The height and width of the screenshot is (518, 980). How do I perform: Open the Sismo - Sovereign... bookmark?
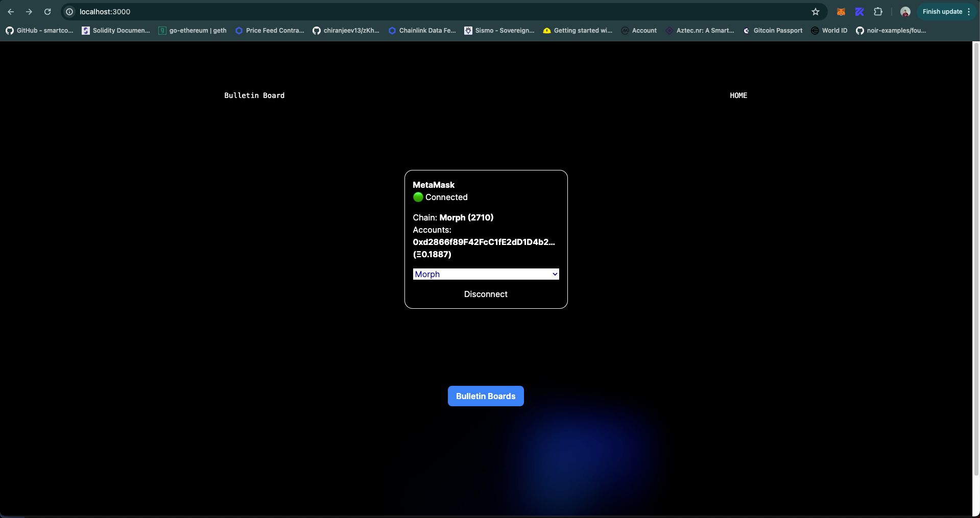point(499,31)
